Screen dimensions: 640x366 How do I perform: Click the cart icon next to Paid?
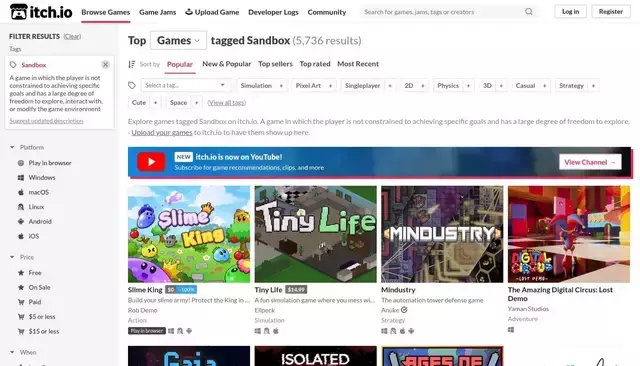pyautogui.click(x=21, y=302)
